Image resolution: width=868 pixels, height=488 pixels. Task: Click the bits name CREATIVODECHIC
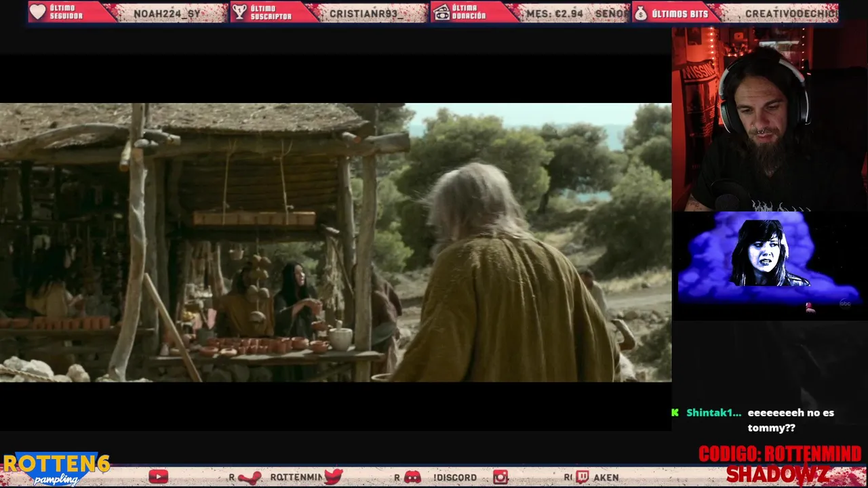pos(791,14)
